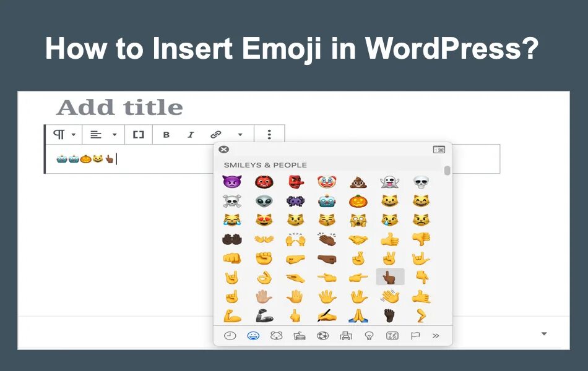Insert the red ogre mask emoji
The height and width of the screenshot is (371, 588).
point(264,182)
